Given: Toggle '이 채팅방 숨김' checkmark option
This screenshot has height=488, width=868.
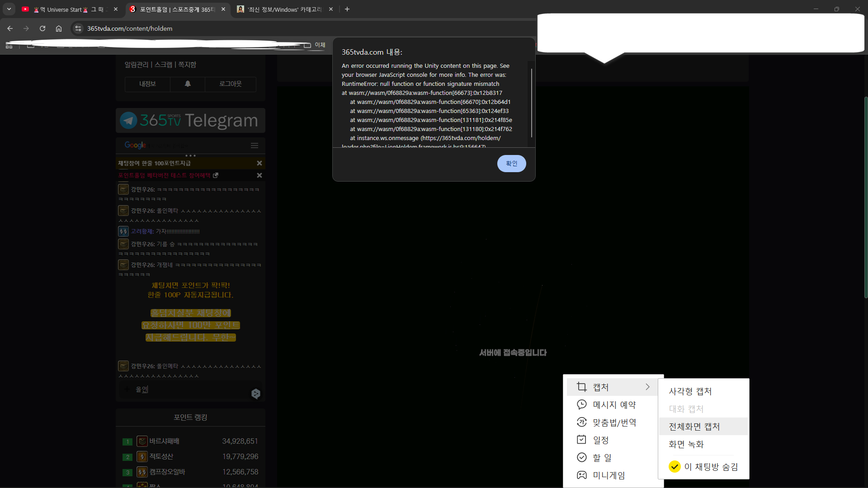Looking at the screenshot, I should point(675,467).
